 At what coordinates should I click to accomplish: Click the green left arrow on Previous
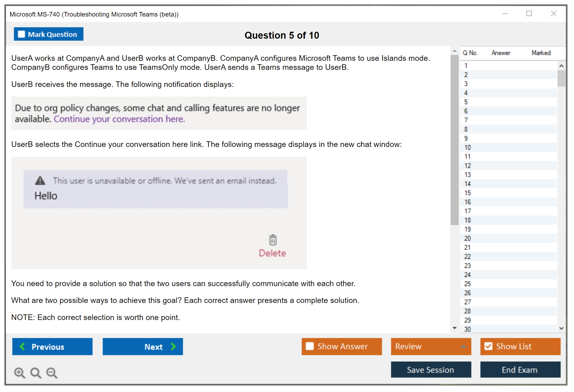[x=22, y=346]
